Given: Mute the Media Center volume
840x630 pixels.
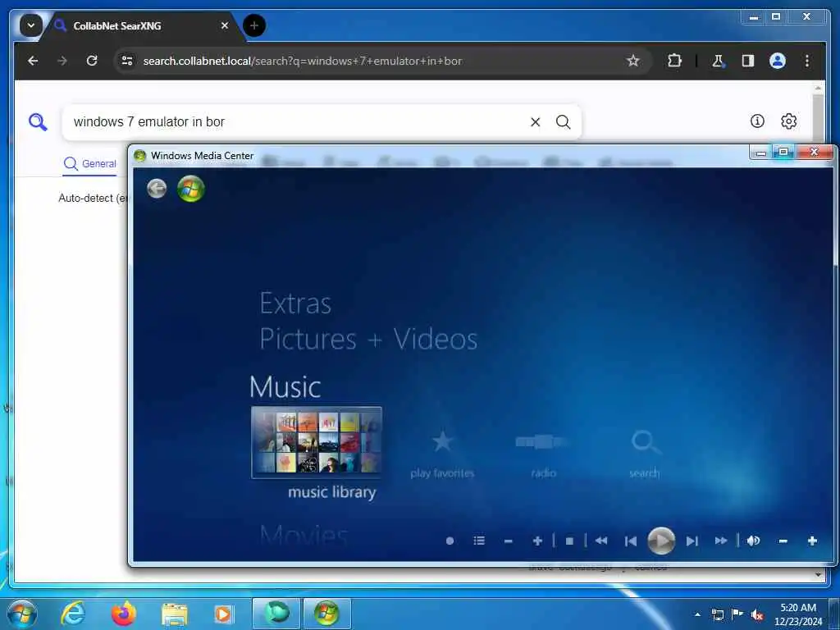Looking at the screenshot, I should click(x=753, y=541).
